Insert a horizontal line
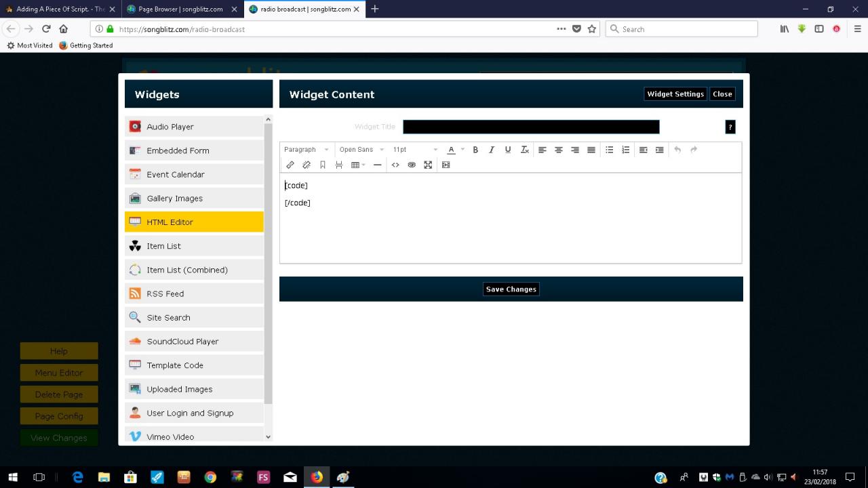 [378, 165]
